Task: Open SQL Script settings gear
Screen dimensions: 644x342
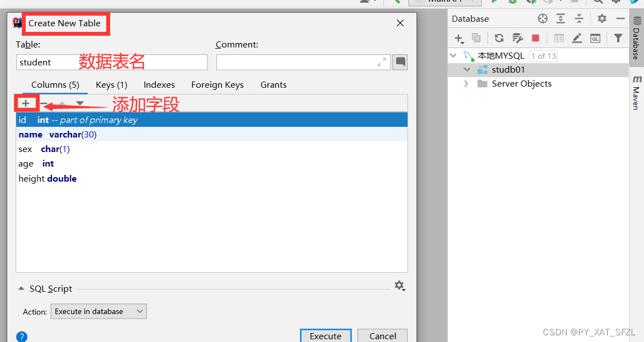Action: point(400,286)
